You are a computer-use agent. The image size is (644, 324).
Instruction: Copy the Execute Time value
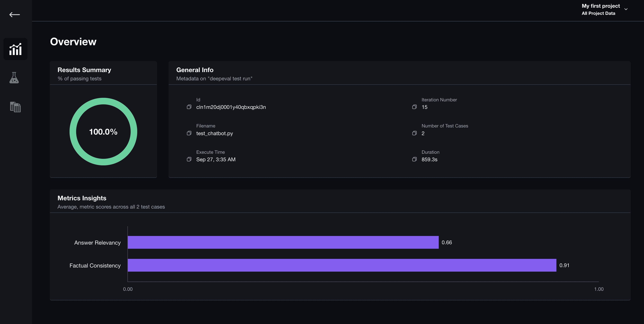(189, 159)
